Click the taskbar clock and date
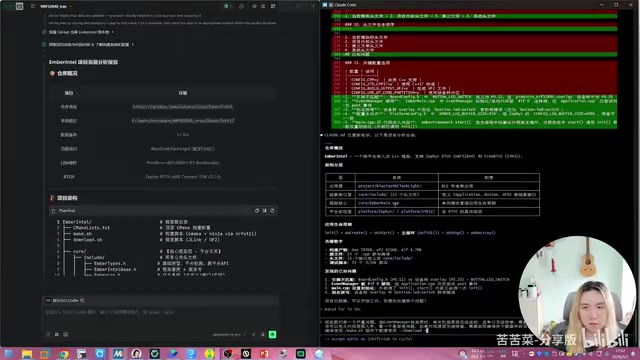 pyautogui.click(x=620, y=353)
